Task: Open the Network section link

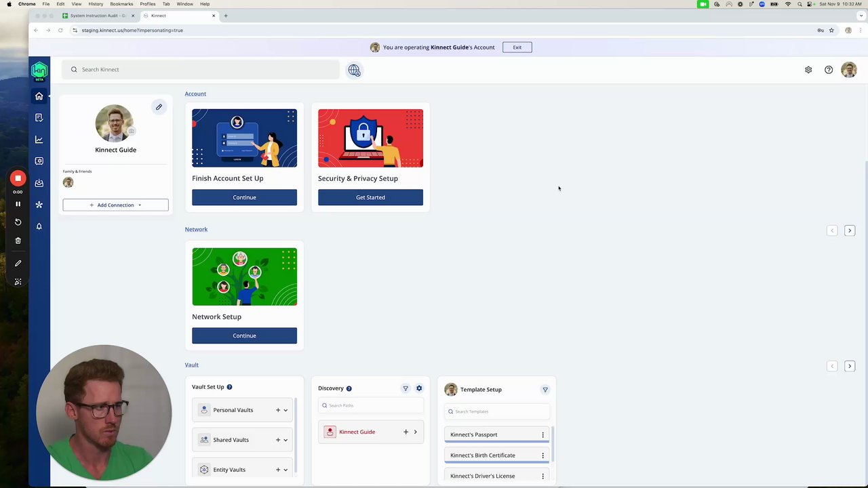Action: pos(196,229)
